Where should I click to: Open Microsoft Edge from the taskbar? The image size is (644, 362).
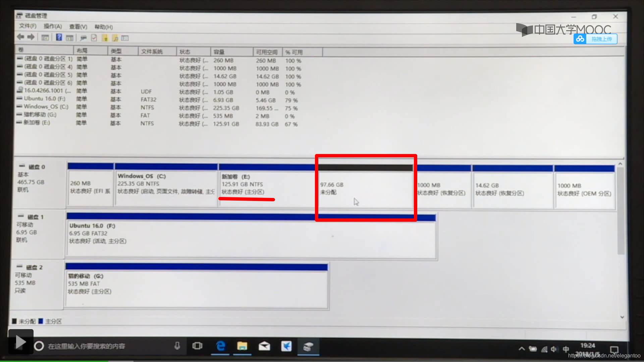point(220,346)
